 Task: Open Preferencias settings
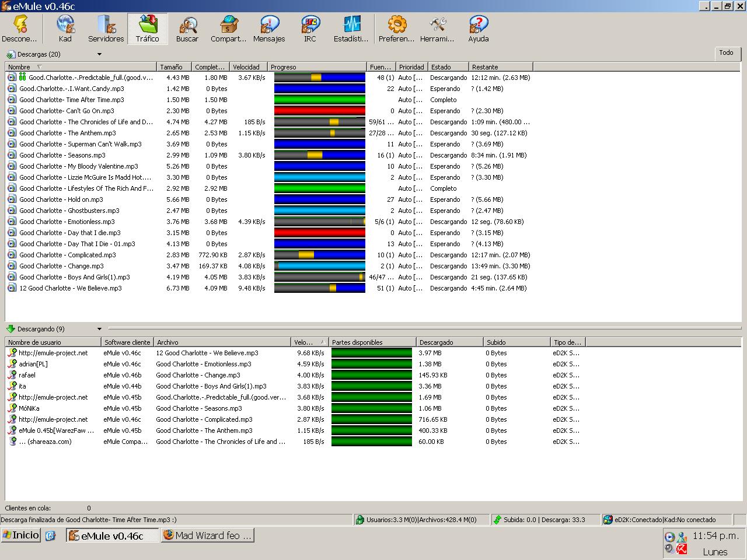click(x=396, y=29)
